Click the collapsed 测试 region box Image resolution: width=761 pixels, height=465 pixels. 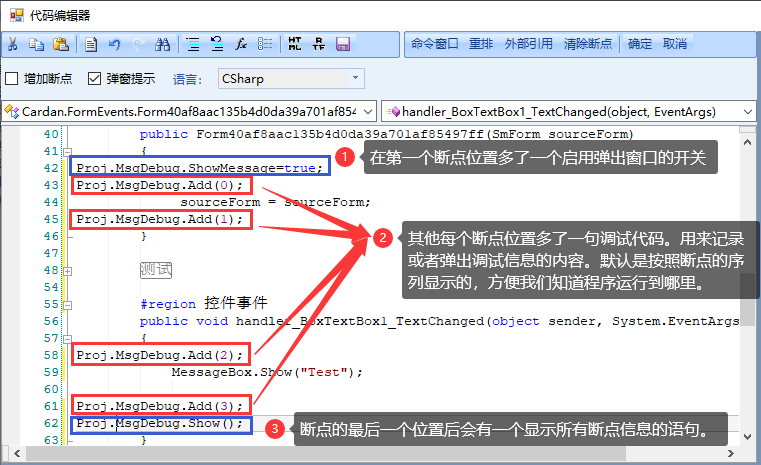156,269
